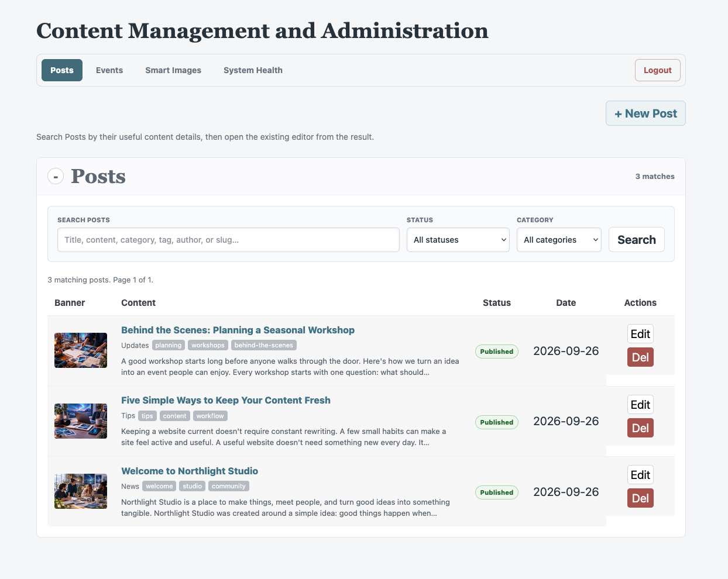Open the All statuses dropdown
The height and width of the screenshot is (579, 728).
tap(458, 240)
